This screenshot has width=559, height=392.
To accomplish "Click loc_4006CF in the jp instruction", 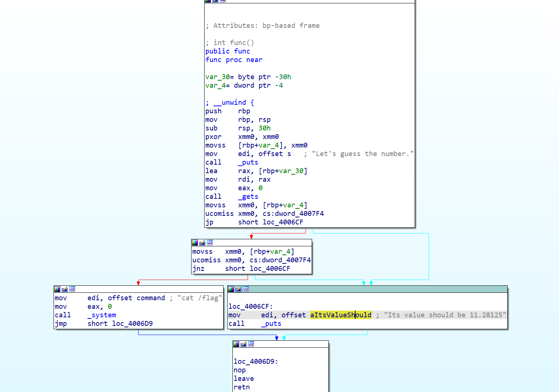I will pyautogui.click(x=283, y=222).
